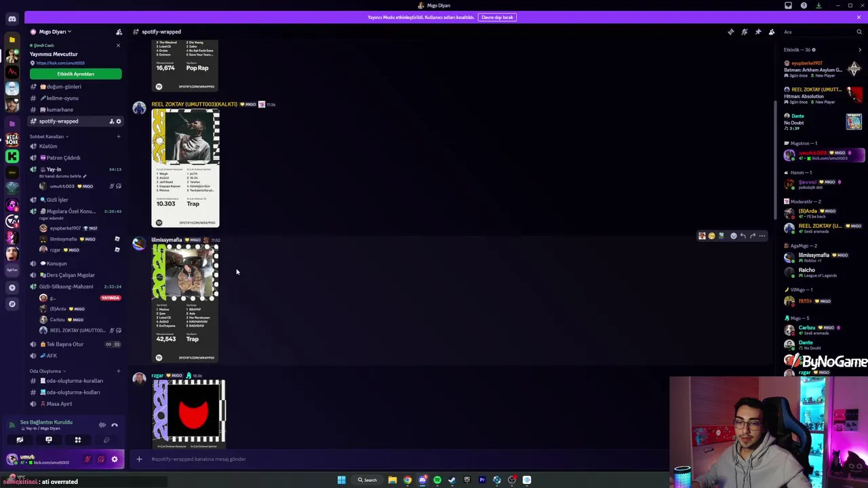Open user settings gear icon

point(115,460)
